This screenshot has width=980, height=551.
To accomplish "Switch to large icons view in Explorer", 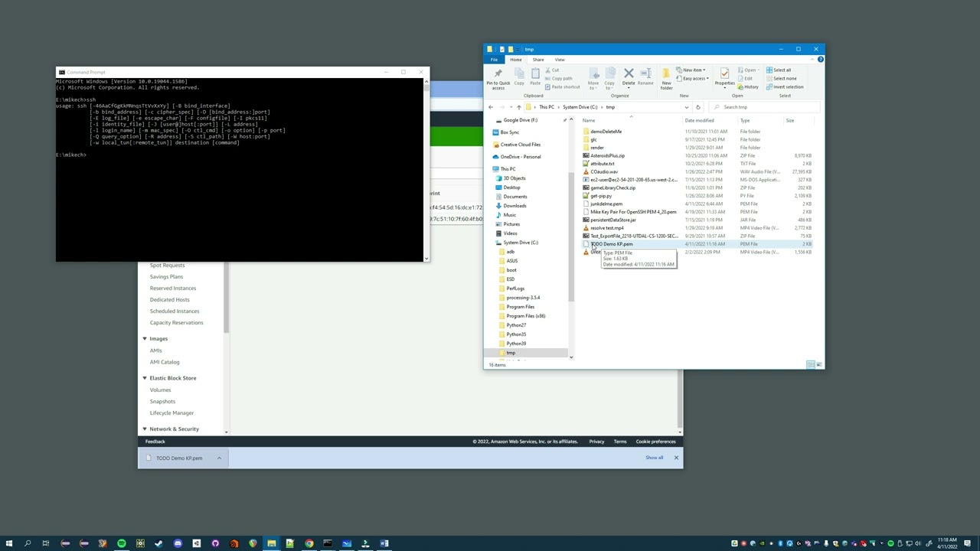I will (819, 364).
